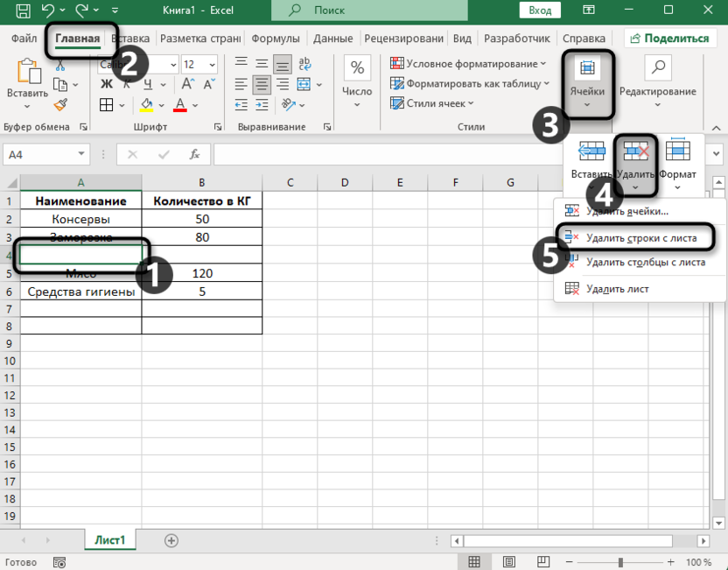The width and height of the screenshot is (728, 570).
Task: Click the Поиск search box
Action: click(369, 11)
